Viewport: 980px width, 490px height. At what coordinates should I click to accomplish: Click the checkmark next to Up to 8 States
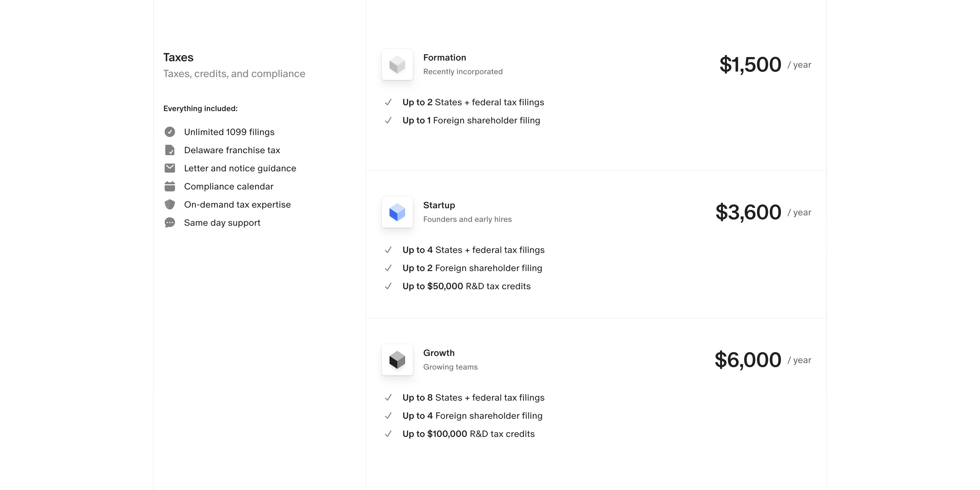tap(388, 398)
